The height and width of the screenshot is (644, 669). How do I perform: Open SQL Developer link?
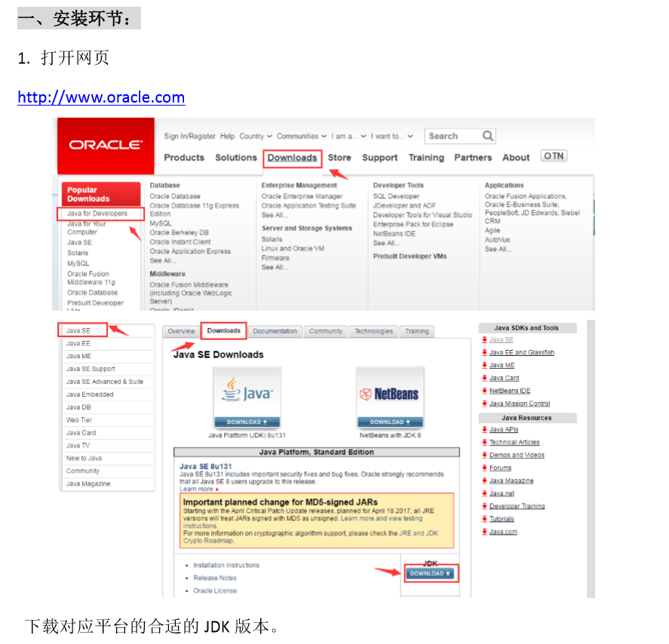396,196
